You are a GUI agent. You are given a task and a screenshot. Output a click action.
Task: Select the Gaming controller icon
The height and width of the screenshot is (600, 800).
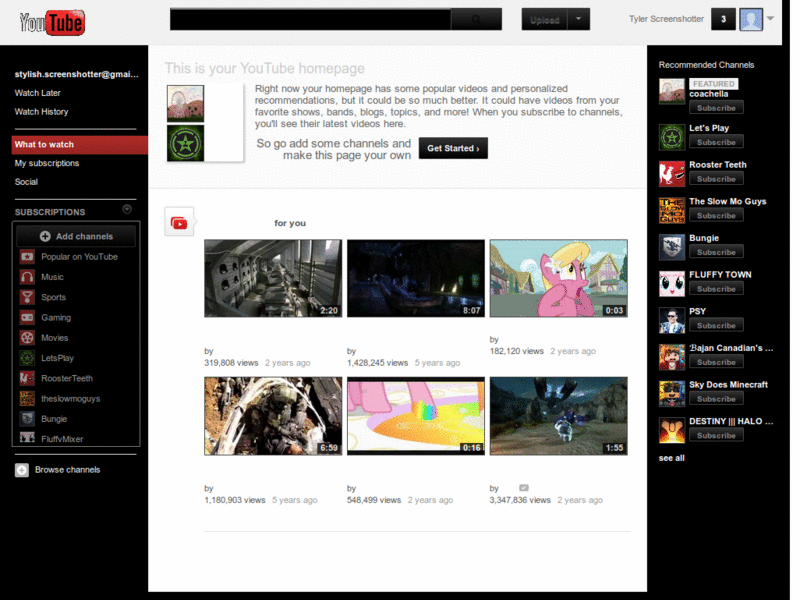pos(27,317)
